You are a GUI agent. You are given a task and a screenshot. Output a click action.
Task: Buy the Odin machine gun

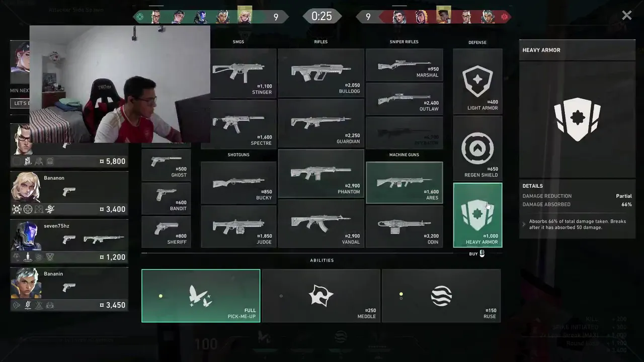pyautogui.click(x=405, y=226)
